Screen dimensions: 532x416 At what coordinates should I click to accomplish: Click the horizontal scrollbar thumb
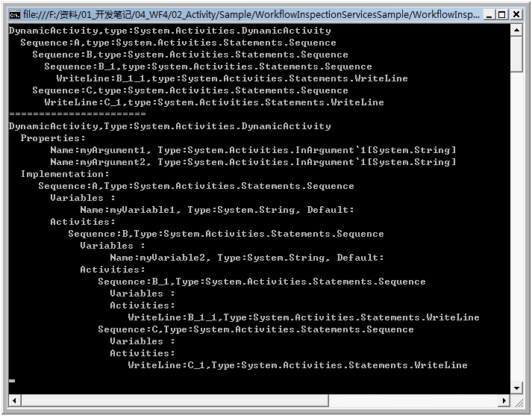(175, 401)
